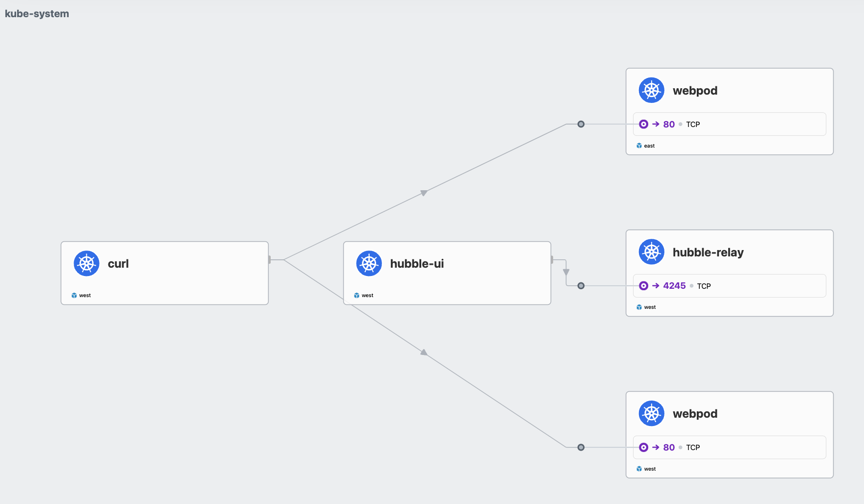
Task: Click the west webpod Kubernetes icon
Action: [651, 413]
